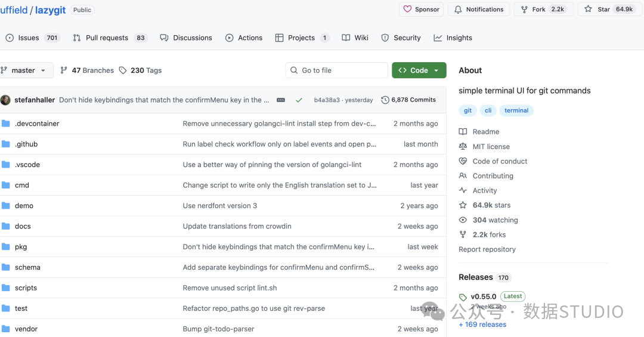
Task: Open the Projects tab
Action: [x=302, y=38]
